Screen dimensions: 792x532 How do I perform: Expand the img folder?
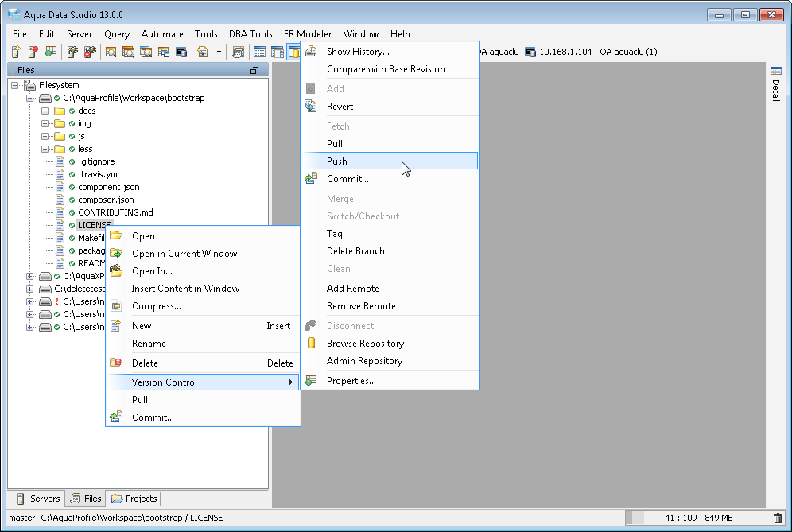[x=45, y=123]
